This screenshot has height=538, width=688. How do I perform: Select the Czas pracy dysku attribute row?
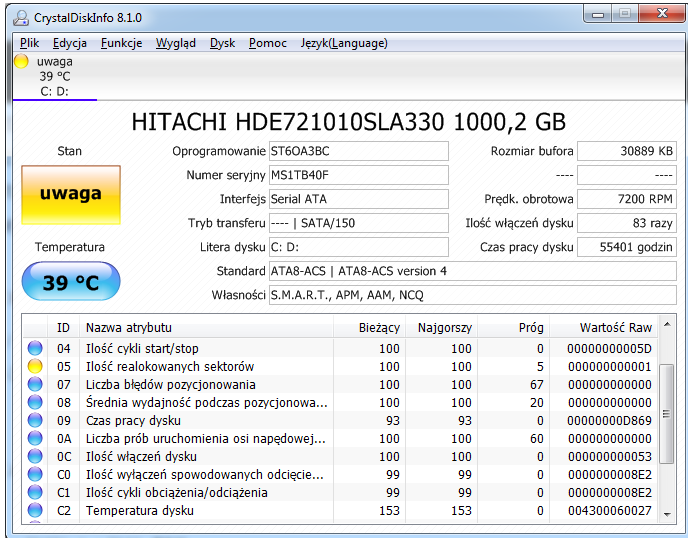coord(340,420)
